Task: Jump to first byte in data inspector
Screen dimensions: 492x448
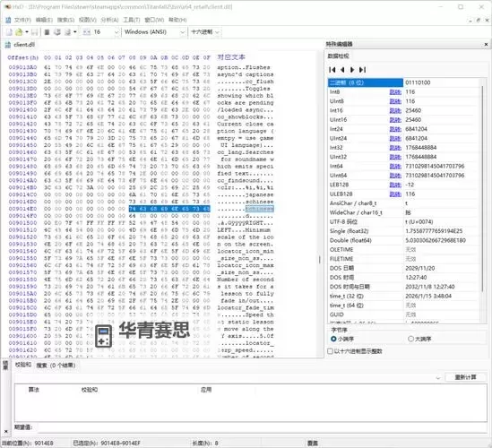Action: 332,70
